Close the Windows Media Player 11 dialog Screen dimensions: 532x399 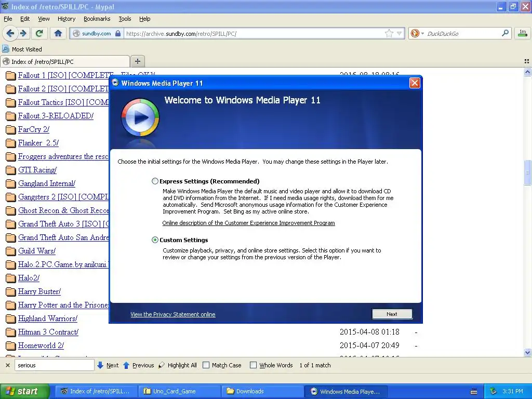(415, 83)
